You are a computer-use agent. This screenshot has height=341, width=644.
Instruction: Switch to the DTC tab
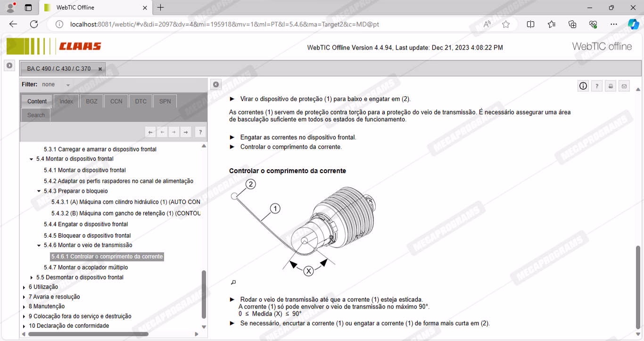coord(140,101)
